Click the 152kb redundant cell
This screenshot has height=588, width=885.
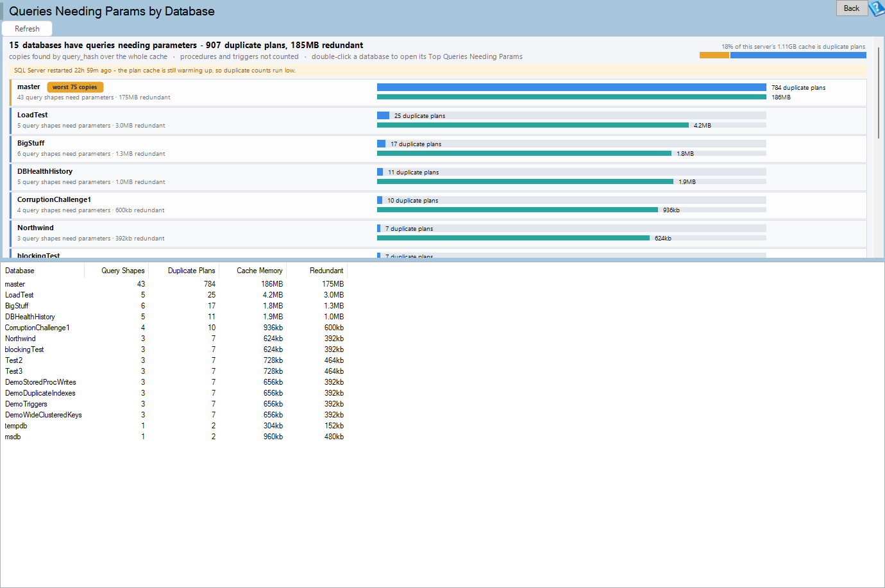334,426
